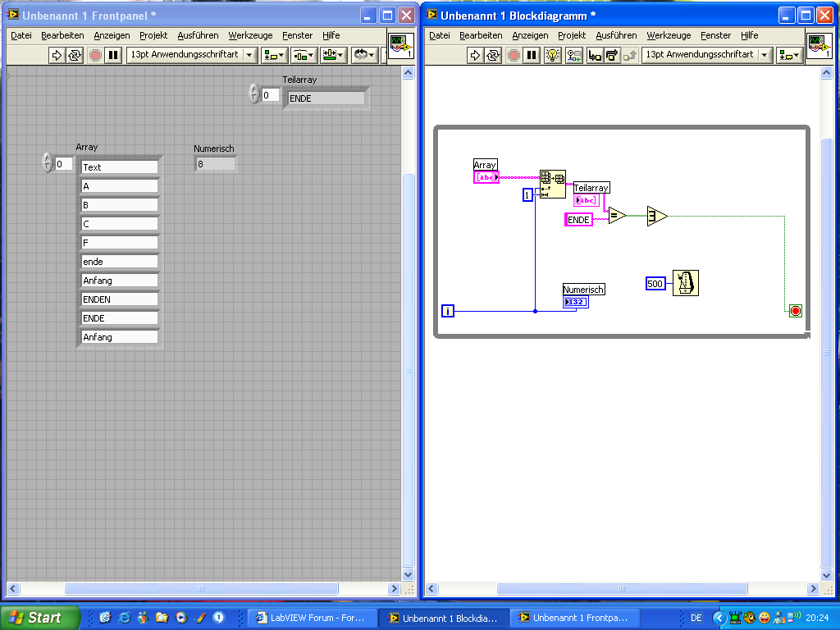This screenshot has width=840, height=630.
Task: Open Bearbeiten menu in Frontpanel
Action: [x=62, y=35]
